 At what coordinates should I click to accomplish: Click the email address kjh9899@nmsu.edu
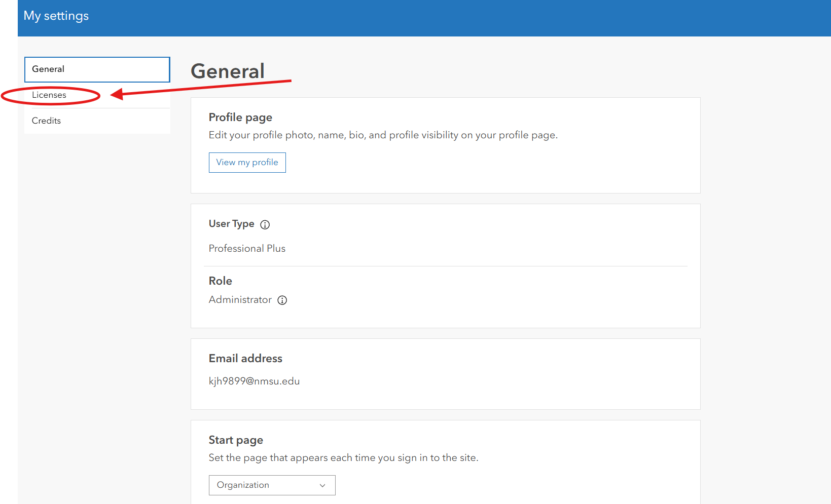tap(254, 381)
